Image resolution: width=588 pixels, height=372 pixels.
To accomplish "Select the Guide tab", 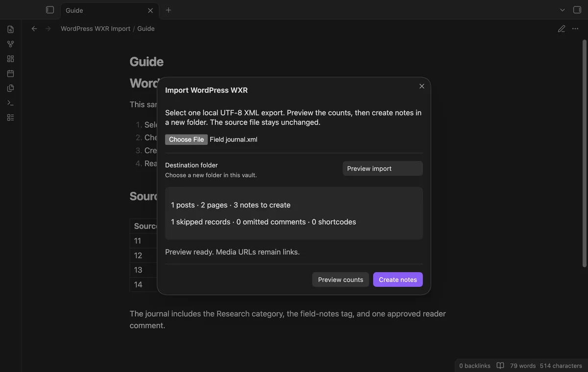I will click(x=109, y=10).
